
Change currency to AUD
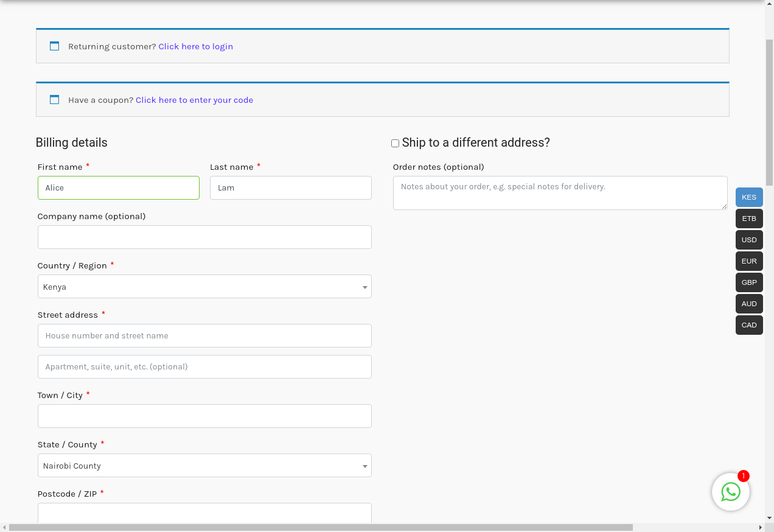click(749, 304)
